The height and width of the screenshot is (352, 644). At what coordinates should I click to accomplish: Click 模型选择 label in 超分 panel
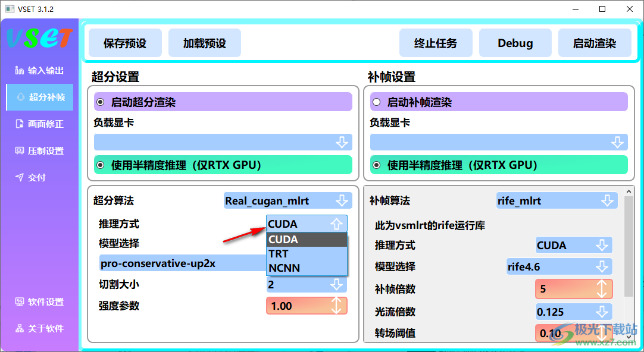point(119,243)
